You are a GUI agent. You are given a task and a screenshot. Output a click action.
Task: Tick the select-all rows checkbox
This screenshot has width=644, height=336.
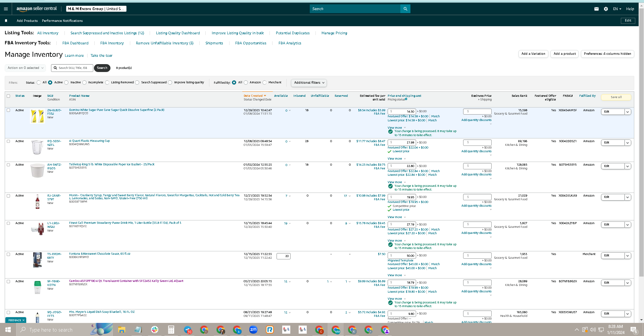[x=8, y=96]
